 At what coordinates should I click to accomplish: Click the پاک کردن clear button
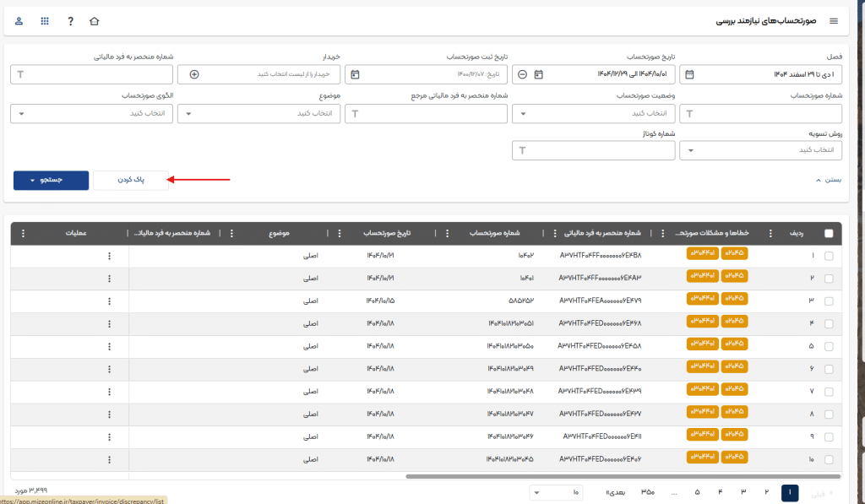[x=130, y=180]
